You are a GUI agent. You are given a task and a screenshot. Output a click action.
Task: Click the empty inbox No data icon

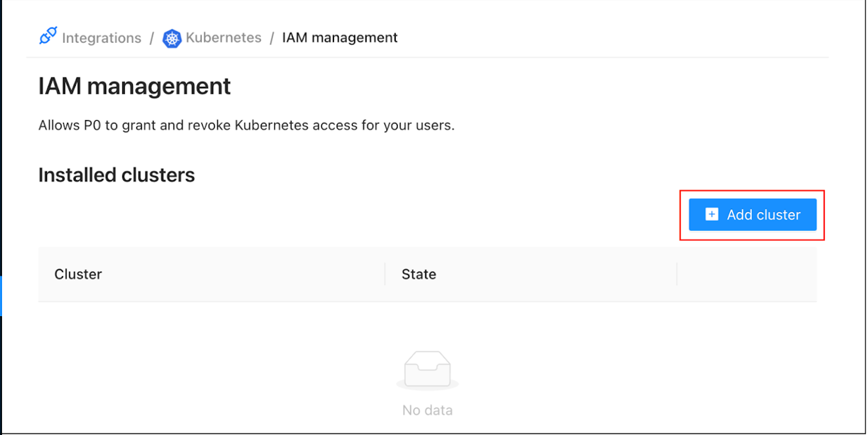427,369
